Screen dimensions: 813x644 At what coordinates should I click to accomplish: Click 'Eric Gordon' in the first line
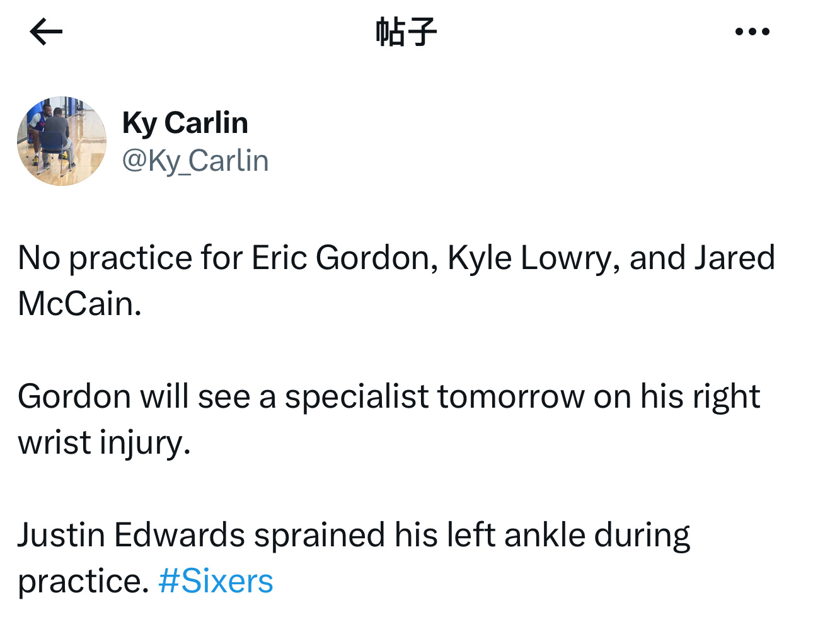(340, 258)
